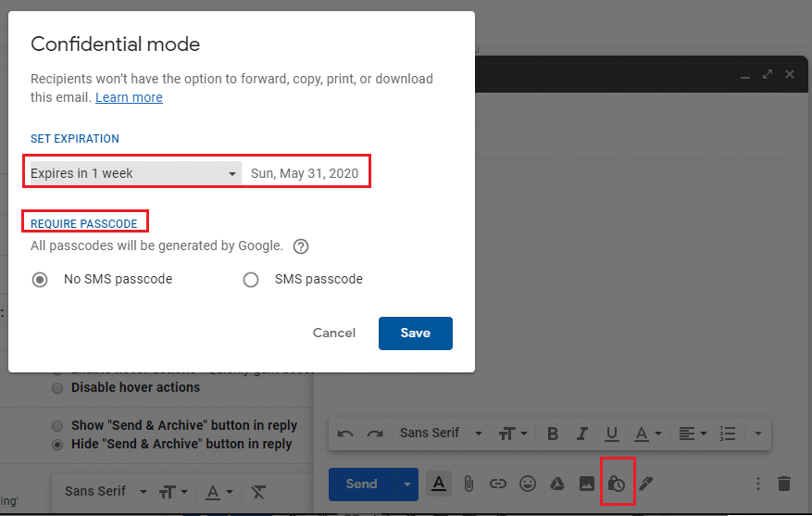Open numbered list icon in compose toolbar

[x=728, y=434]
